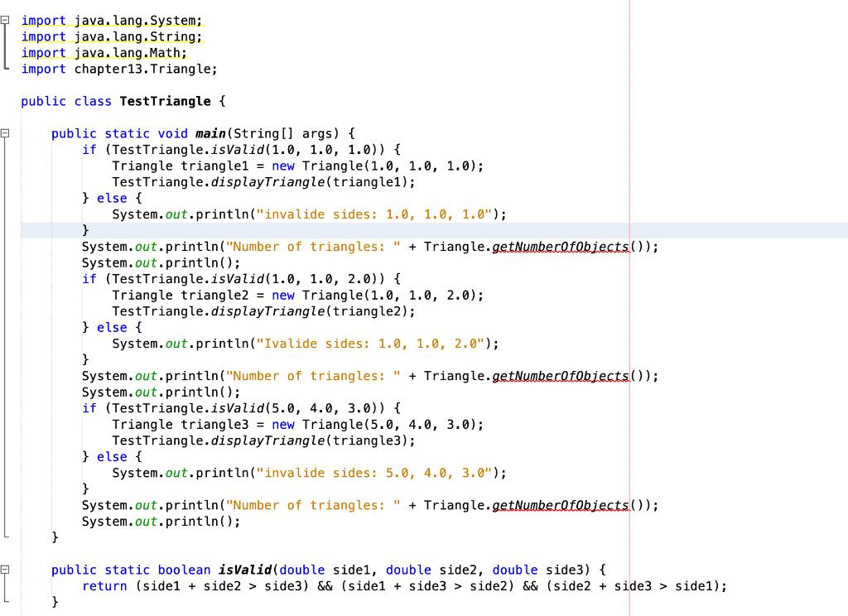Fold the TestTriangle class body
The image size is (848, 616).
(5, 101)
